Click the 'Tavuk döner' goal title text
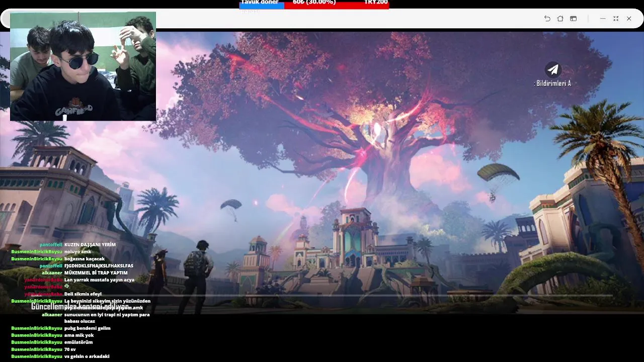Image resolution: width=644 pixels, height=362 pixels. coord(260,3)
